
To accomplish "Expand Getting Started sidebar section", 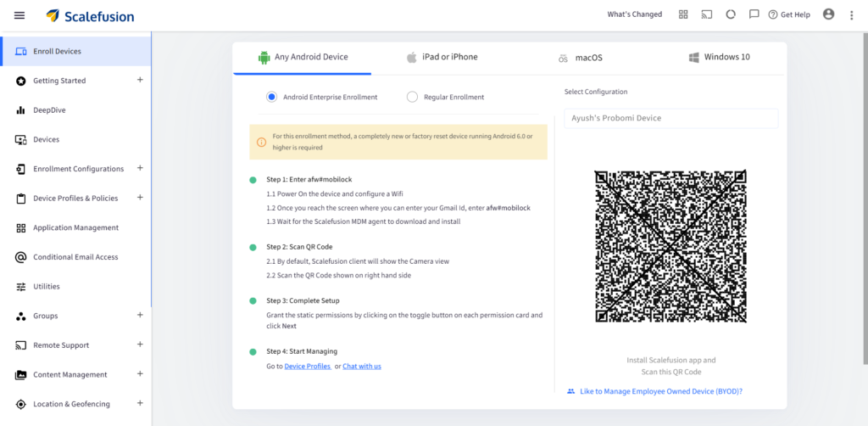I will tap(140, 81).
